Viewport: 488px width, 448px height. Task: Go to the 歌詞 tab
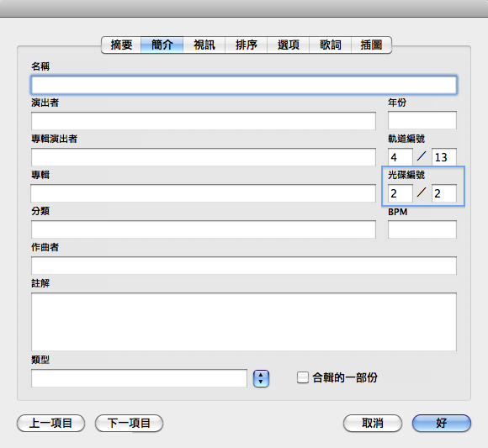[x=330, y=45]
